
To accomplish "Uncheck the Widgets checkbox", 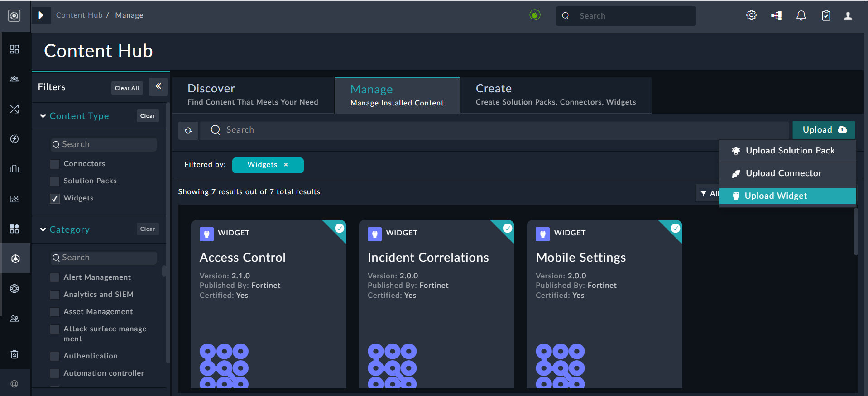I will (55, 199).
